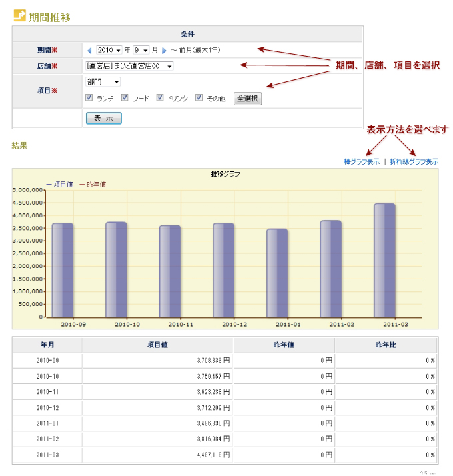453x476 pixels.
Task: Click value 3,816,984 円
Action: (x=213, y=439)
